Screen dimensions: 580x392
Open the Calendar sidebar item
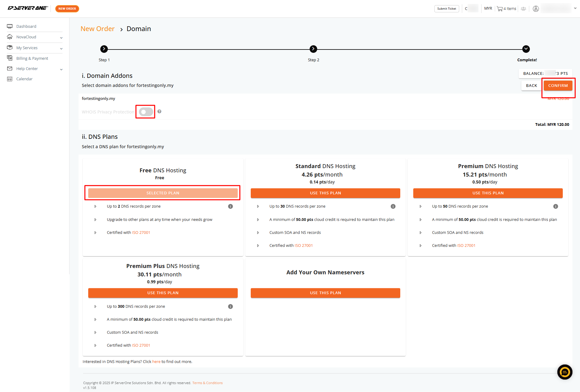click(x=24, y=79)
